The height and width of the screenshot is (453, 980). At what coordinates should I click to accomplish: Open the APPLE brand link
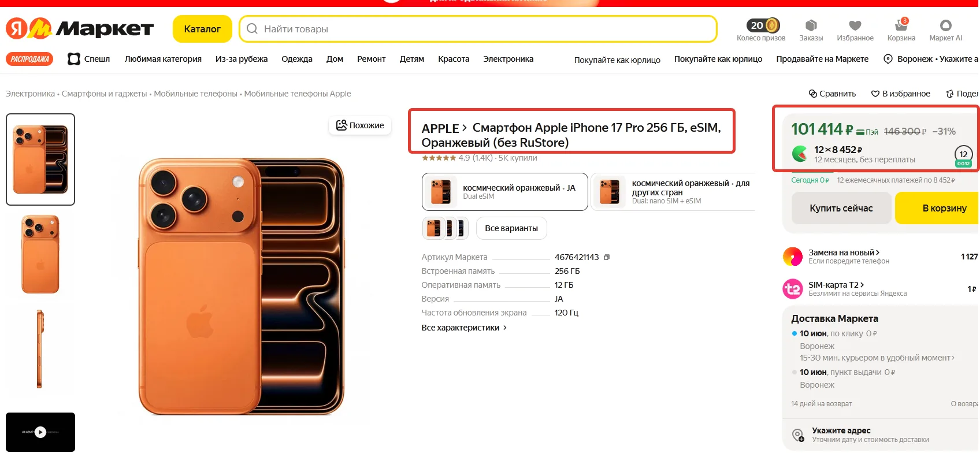click(x=444, y=128)
